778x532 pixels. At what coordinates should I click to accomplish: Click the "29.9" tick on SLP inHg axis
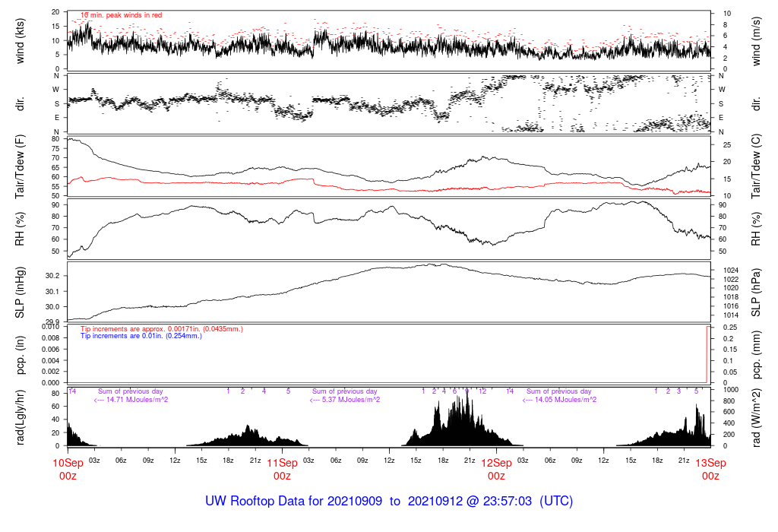point(52,322)
